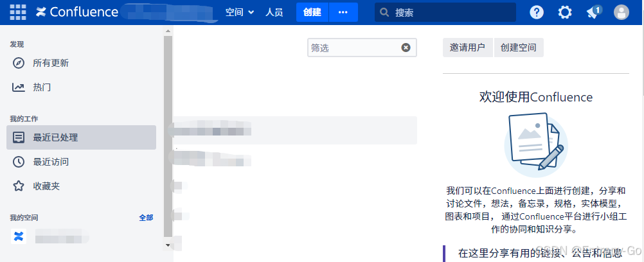Open the settings gear icon
The width and height of the screenshot is (644, 262).
coord(565,12)
